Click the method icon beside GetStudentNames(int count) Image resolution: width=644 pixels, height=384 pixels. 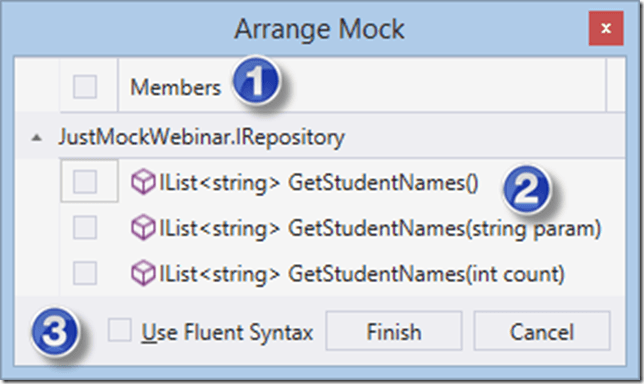point(143,274)
